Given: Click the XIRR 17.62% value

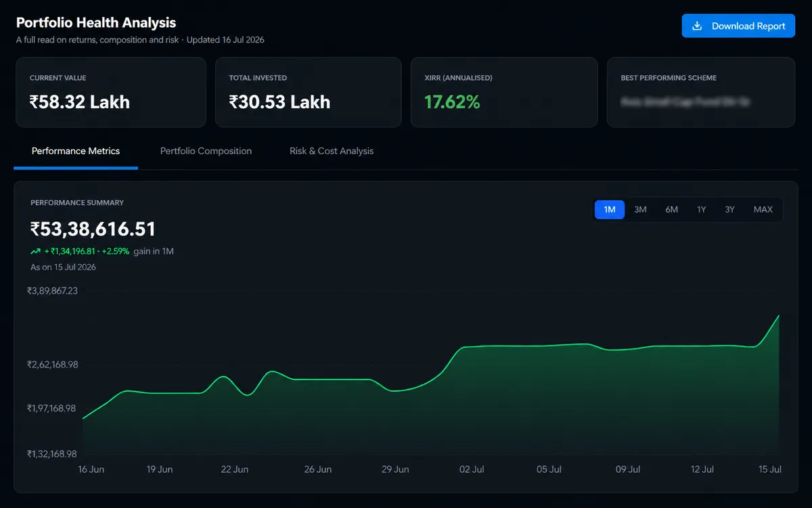Looking at the screenshot, I should 452,102.
